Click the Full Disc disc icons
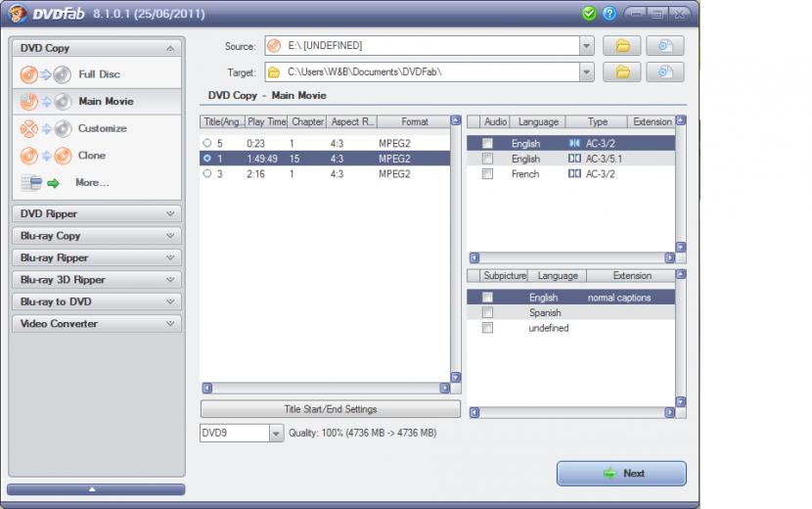The width and height of the screenshot is (812, 509). point(46,74)
